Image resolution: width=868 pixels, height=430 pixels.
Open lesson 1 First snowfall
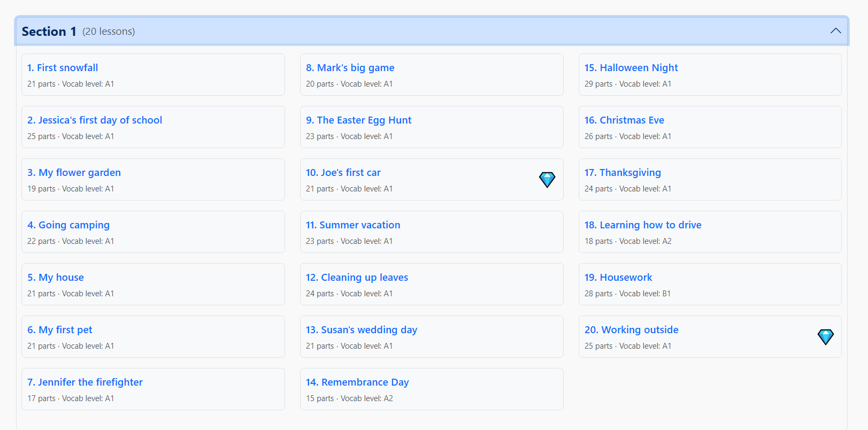click(x=63, y=68)
